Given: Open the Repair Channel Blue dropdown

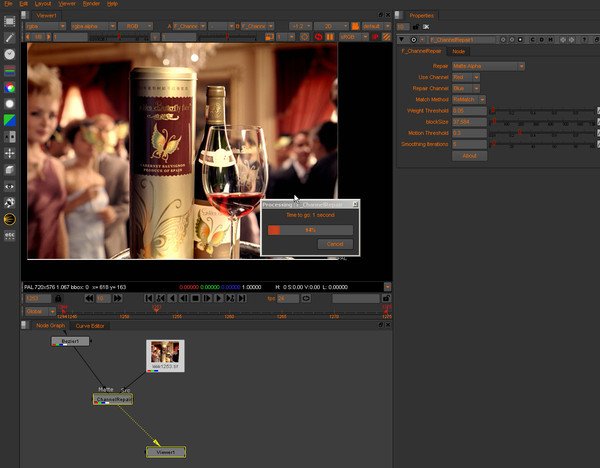Looking at the screenshot, I should coord(466,88).
